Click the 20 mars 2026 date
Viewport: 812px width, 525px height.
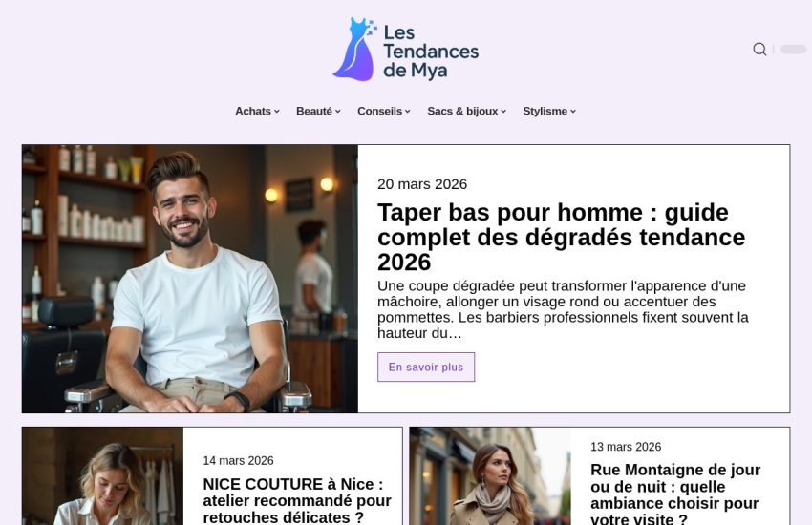pos(422,184)
